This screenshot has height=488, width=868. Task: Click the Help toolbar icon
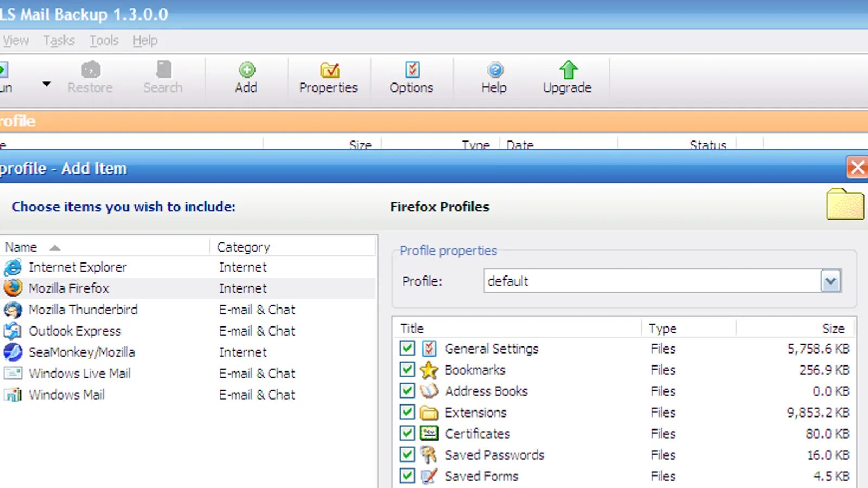click(x=495, y=70)
